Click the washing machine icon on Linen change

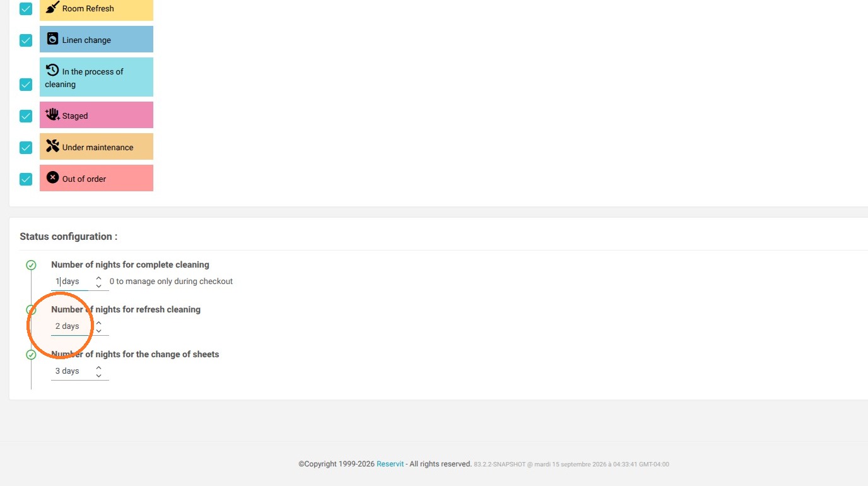coord(53,39)
